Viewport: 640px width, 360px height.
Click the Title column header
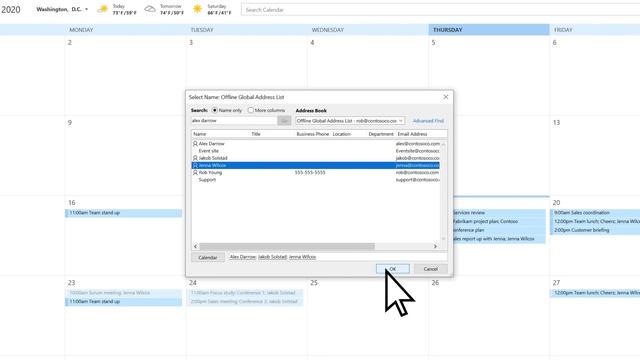[256, 134]
